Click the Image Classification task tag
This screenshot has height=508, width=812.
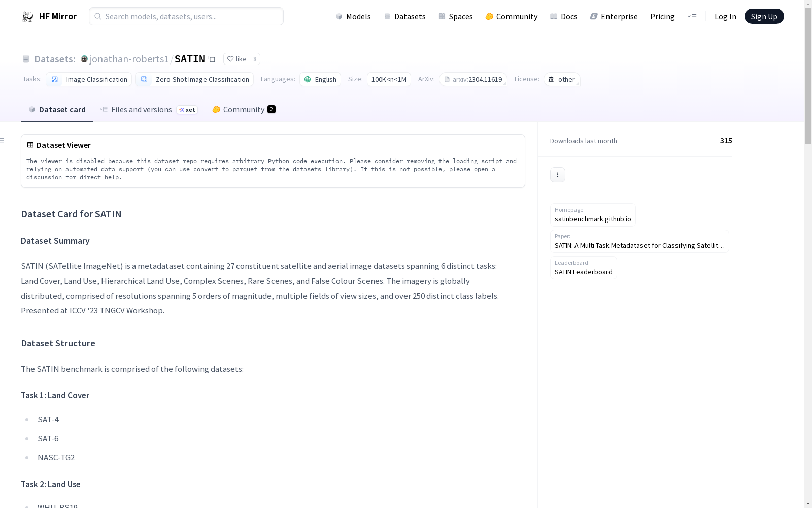[x=89, y=79]
